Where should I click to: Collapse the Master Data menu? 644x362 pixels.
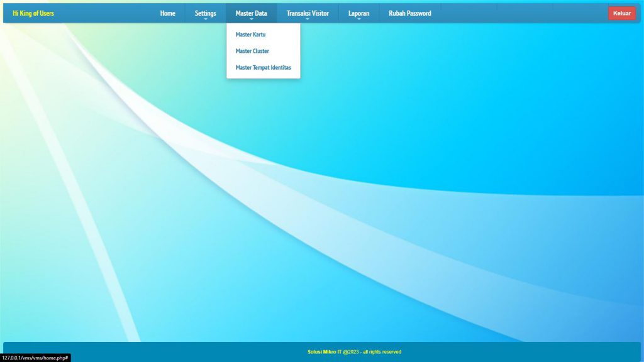click(251, 13)
